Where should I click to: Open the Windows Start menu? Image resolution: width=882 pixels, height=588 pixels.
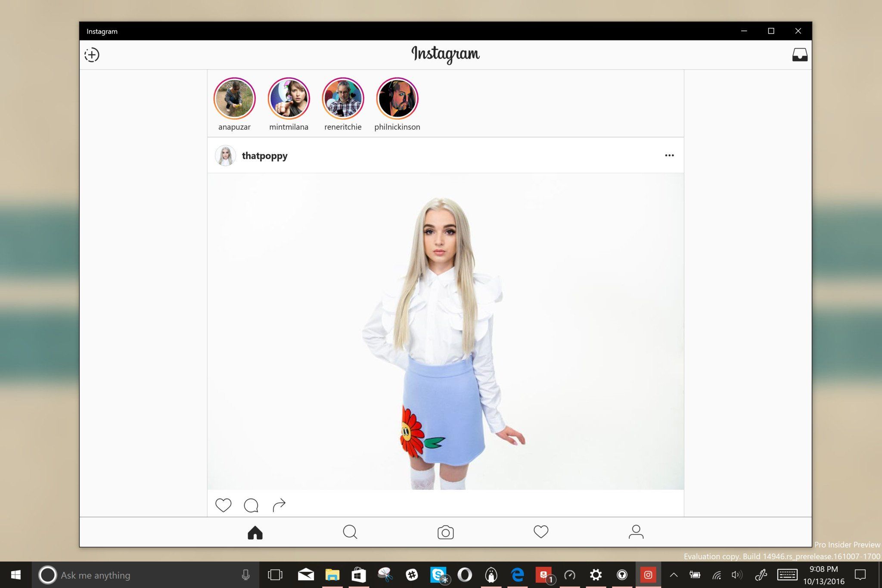click(x=16, y=575)
